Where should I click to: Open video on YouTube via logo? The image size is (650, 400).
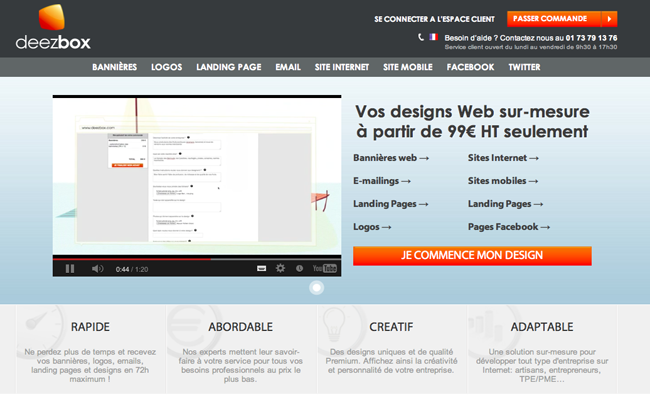point(325,269)
